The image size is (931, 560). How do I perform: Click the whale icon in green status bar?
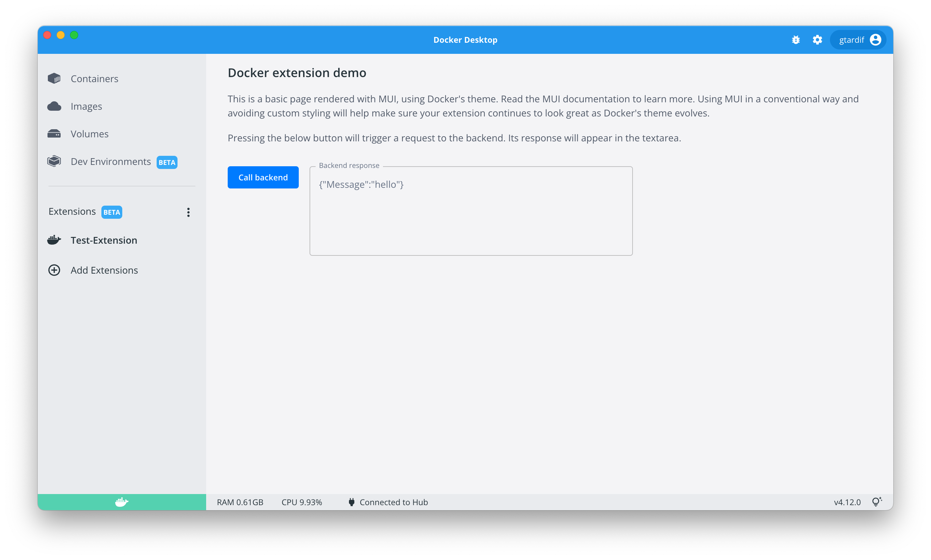tap(122, 502)
